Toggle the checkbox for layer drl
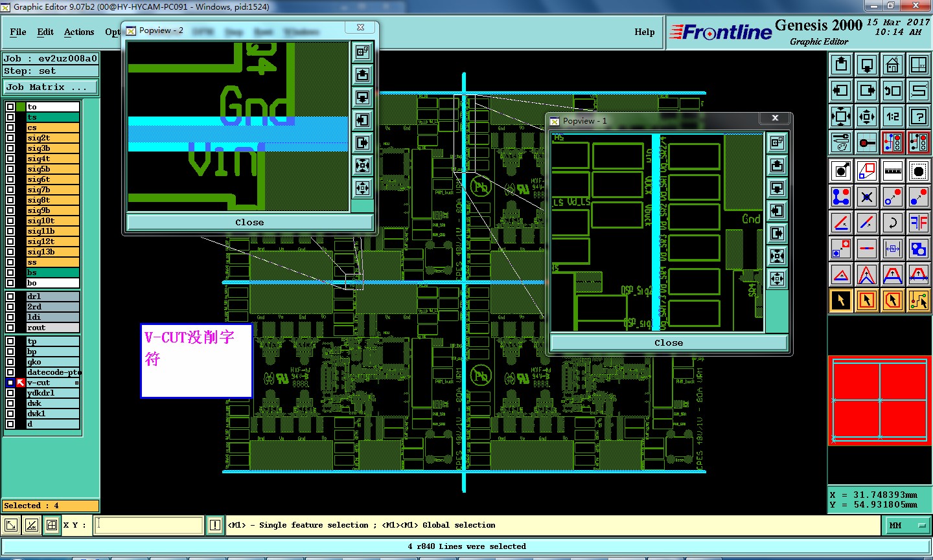 click(10, 297)
